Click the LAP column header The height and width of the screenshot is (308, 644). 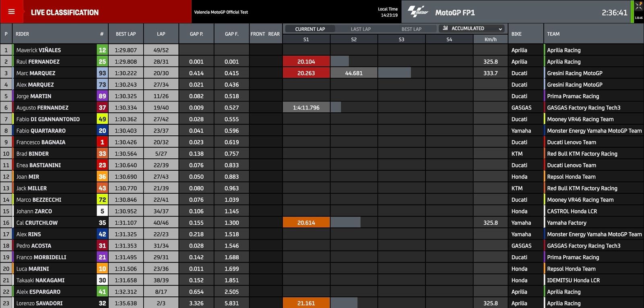pyautogui.click(x=161, y=34)
